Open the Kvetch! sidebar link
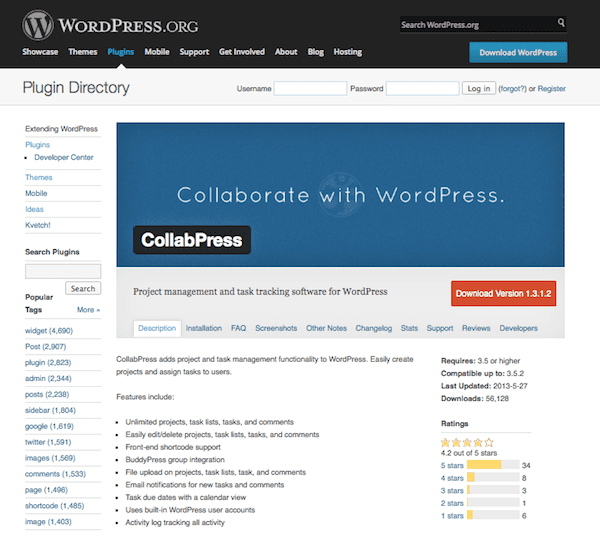The image size is (600, 536). point(38,225)
